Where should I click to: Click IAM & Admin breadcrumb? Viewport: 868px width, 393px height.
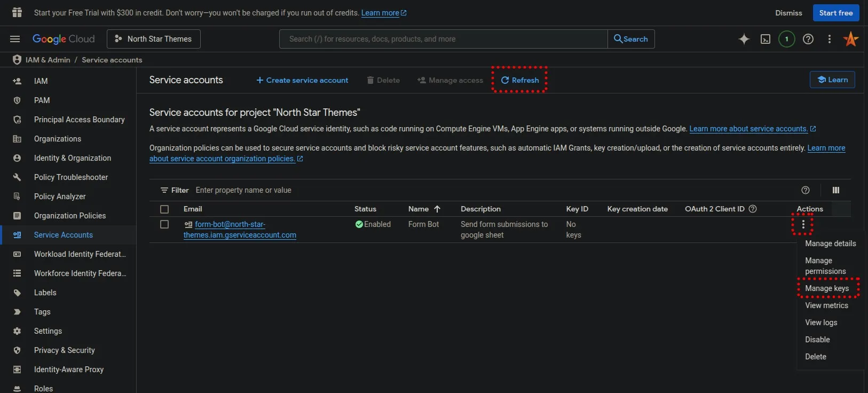pos(48,60)
